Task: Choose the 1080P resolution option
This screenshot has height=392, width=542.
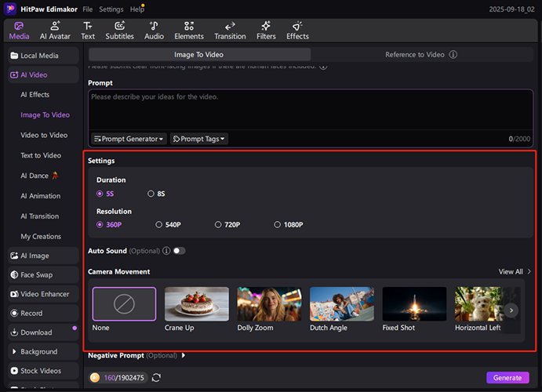Action: click(278, 225)
